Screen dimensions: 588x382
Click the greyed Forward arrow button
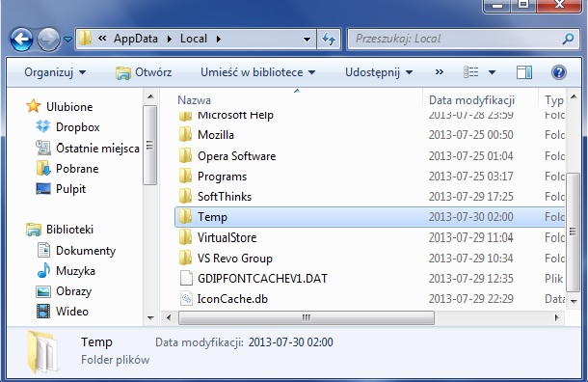coord(49,39)
